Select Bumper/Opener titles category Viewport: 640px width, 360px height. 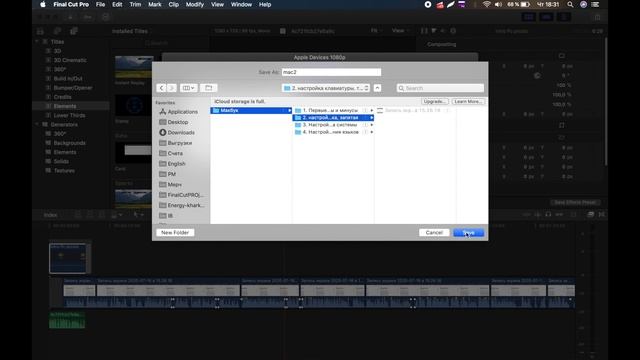point(73,88)
